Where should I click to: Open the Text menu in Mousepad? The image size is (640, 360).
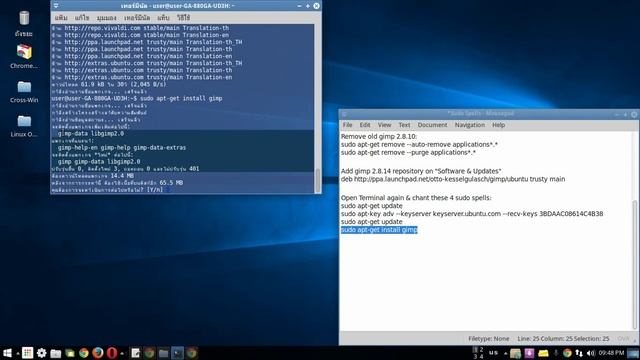404,125
